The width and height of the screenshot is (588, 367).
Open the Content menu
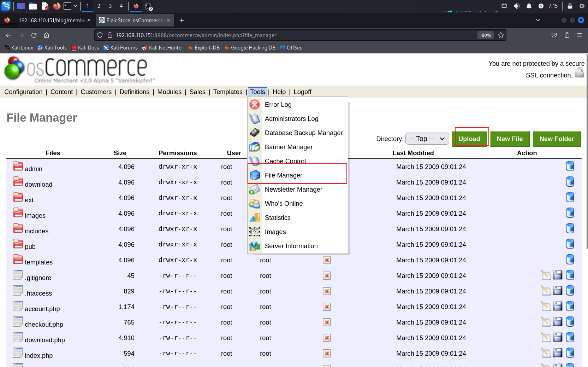[61, 92]
